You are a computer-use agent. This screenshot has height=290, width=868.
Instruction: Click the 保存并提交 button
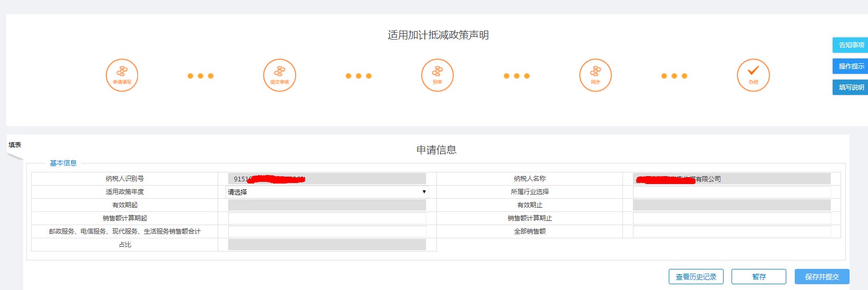[822, 277]
